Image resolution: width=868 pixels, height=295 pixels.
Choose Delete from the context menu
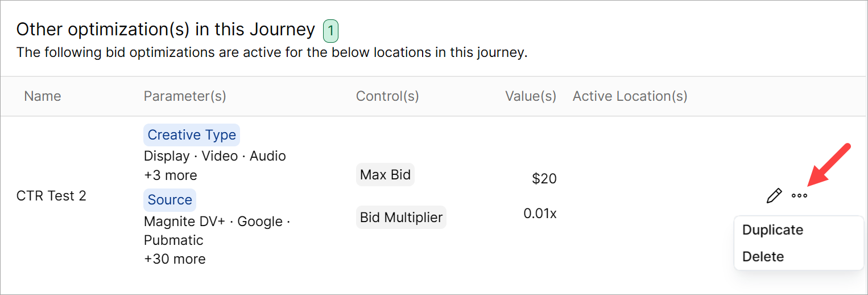[763, 257]
